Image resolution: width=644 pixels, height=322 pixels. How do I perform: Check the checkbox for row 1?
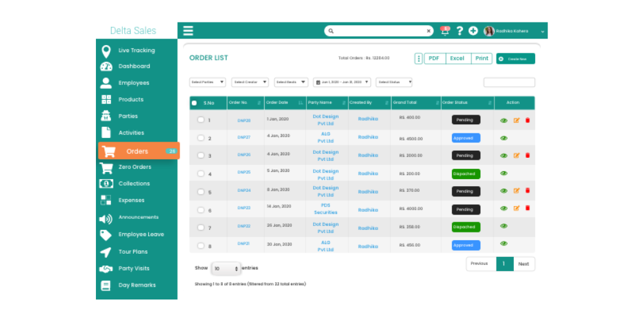pos(200,120)
